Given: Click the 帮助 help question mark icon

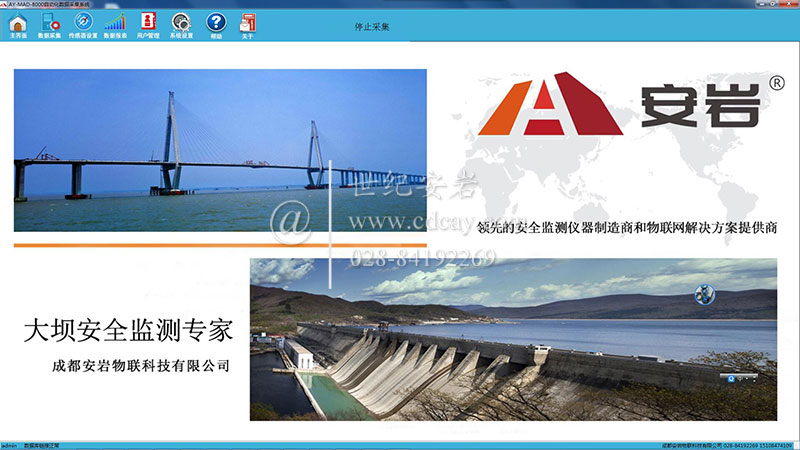Looking at the screenshot, I should pyautogui.click(x=216, y=24).
